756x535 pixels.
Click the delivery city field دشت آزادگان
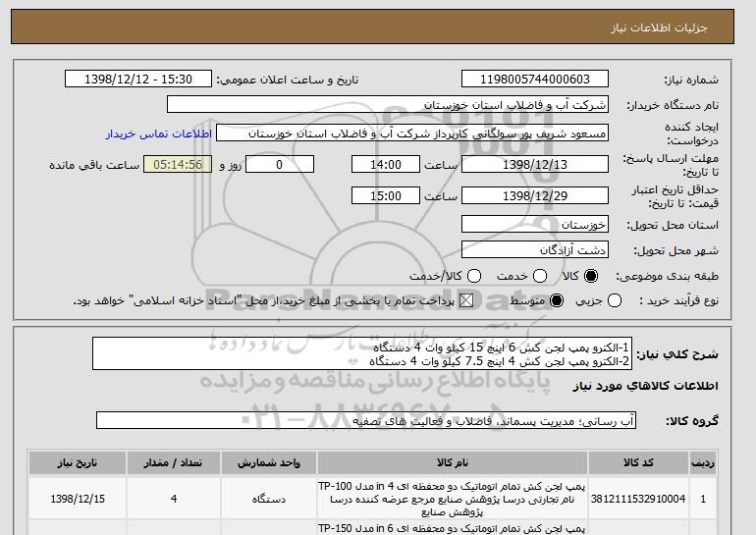(535, 250)
